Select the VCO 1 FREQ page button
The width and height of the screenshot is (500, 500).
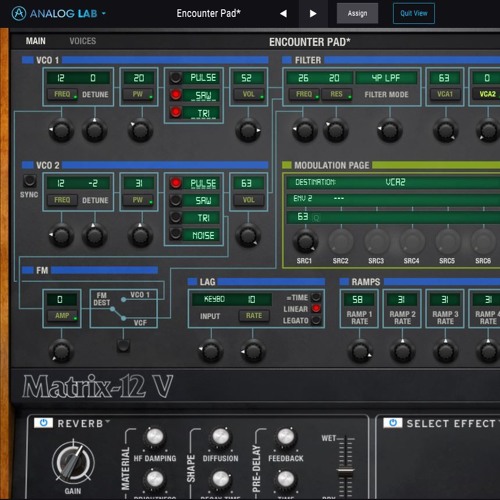pyautogui.click(x=62, y=94)
